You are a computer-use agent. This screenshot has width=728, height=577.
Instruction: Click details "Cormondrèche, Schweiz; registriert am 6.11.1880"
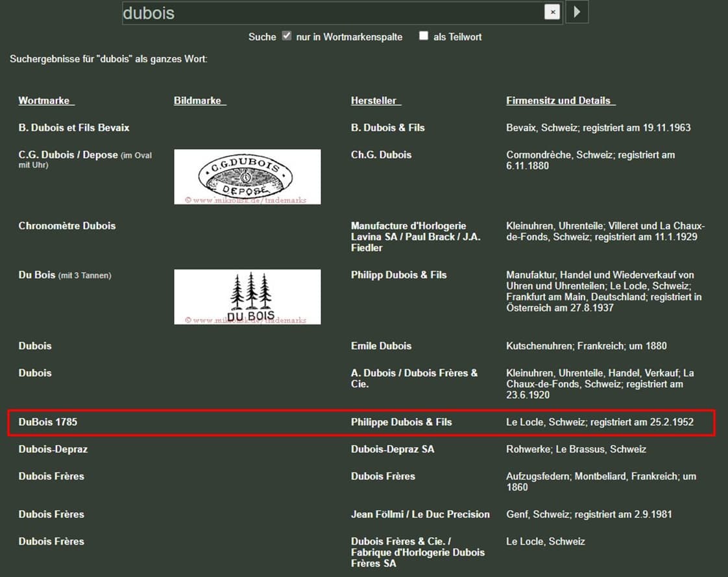click(590, 160)
